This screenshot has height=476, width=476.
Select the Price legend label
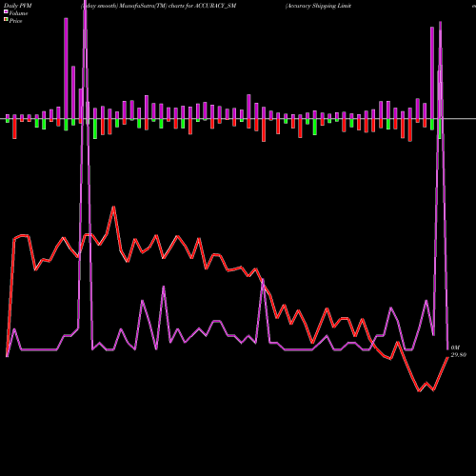[15, 21]
